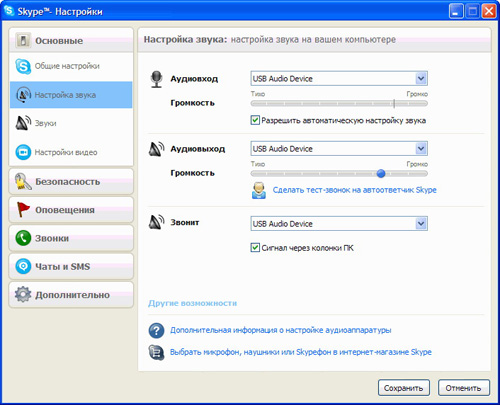Open the Звонит device dropdown

coord(339,224)
